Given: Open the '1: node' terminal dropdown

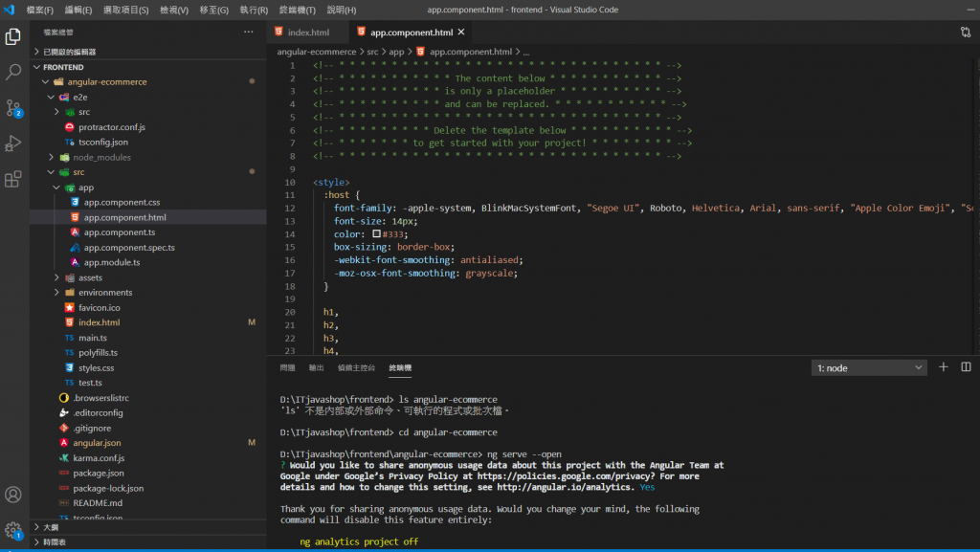Looking at the screenshot, I should click(869, 368).
